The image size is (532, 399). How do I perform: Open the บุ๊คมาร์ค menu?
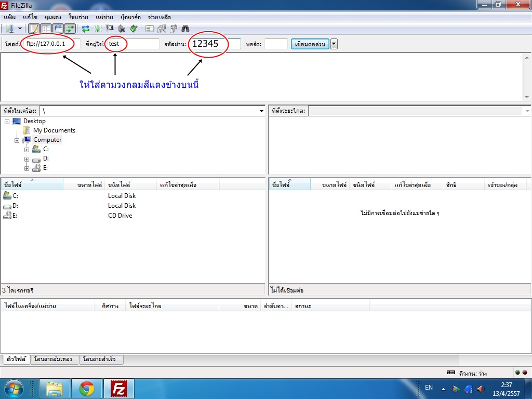click(130, 17)
